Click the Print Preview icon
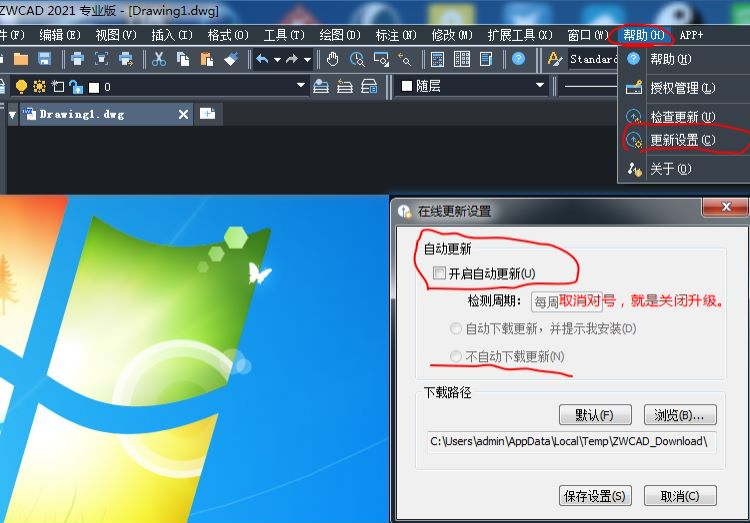Screen dimensions: 750x523 coord(101,59)
